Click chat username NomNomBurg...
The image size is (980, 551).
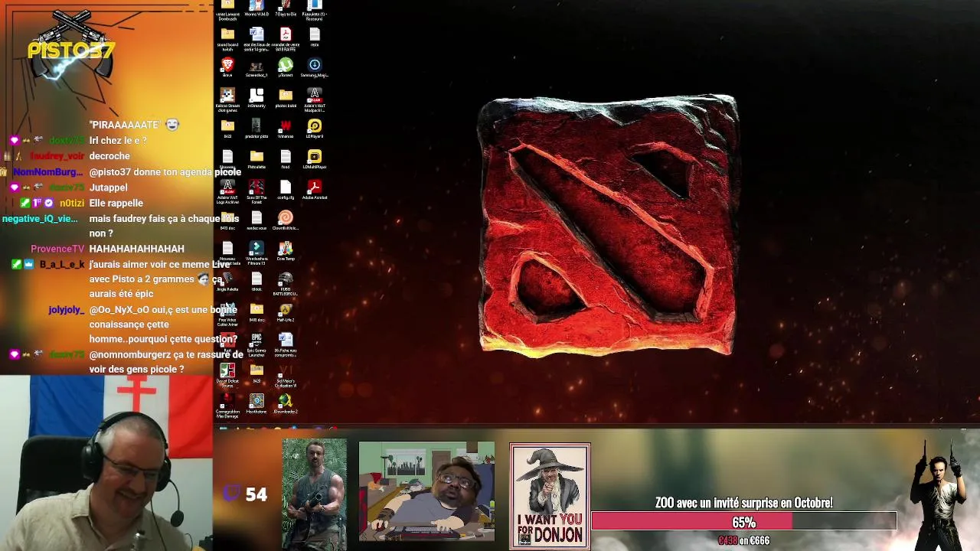coord(48,172)
